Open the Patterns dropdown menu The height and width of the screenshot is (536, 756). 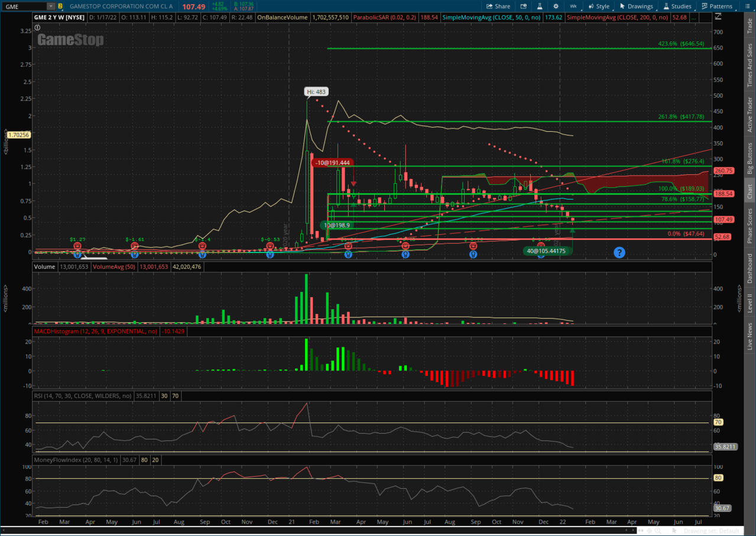point(716,7)
